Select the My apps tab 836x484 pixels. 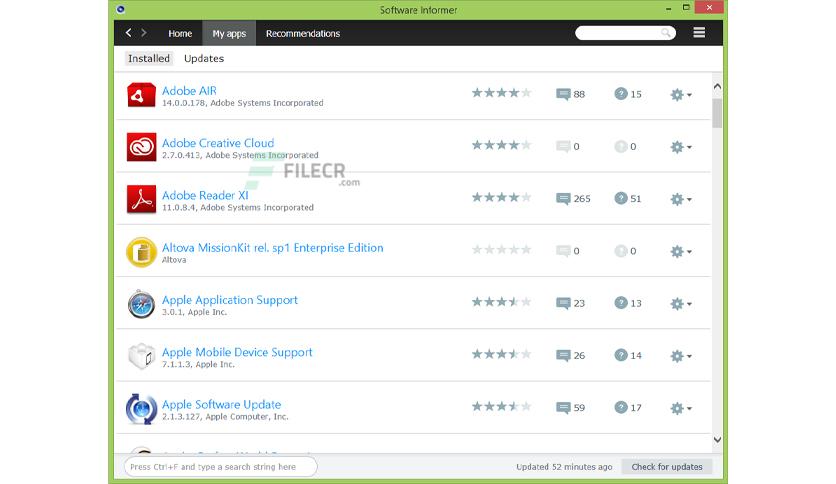[x=229, y=33]
